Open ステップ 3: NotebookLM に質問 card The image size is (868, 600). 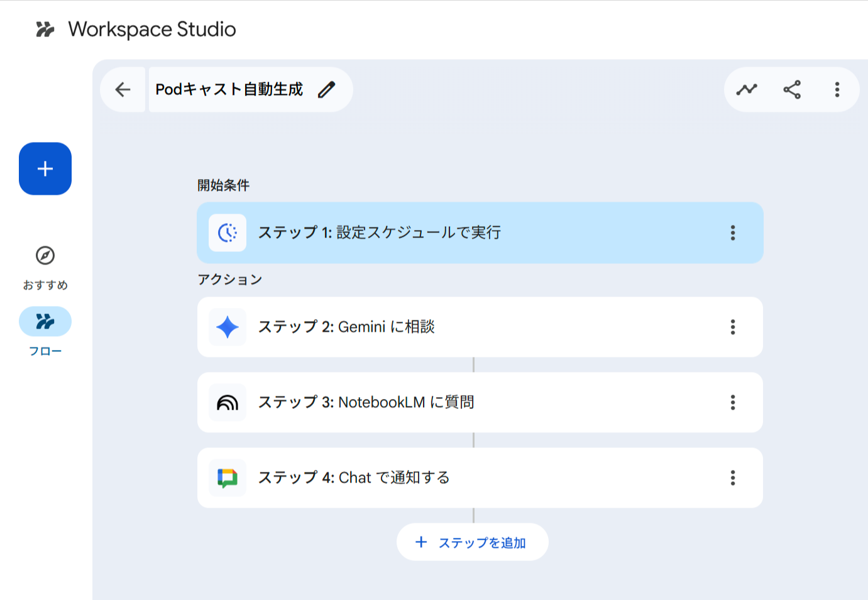point(480,403)
